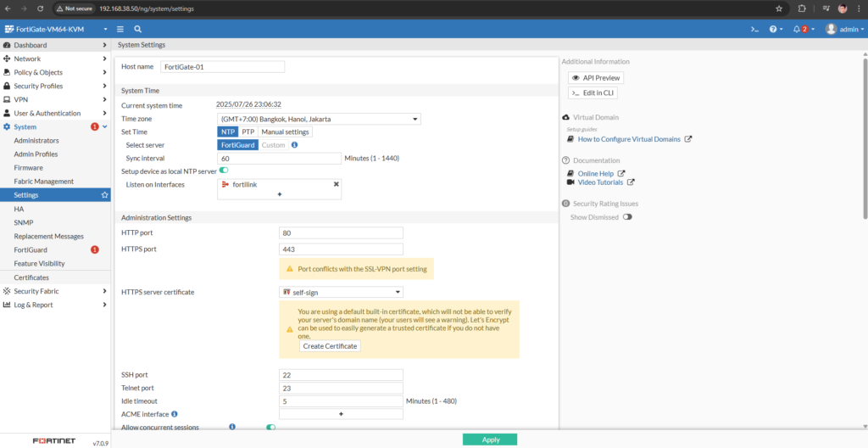The image size is (868, 448).
Task: Open HTTPS server certificate dropdown
Action: (341, 292)
